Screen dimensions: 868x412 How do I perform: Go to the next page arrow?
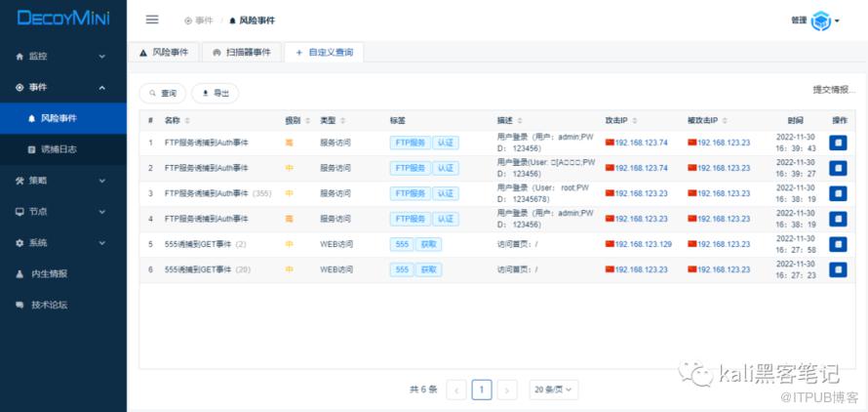(x=507, y=390)
